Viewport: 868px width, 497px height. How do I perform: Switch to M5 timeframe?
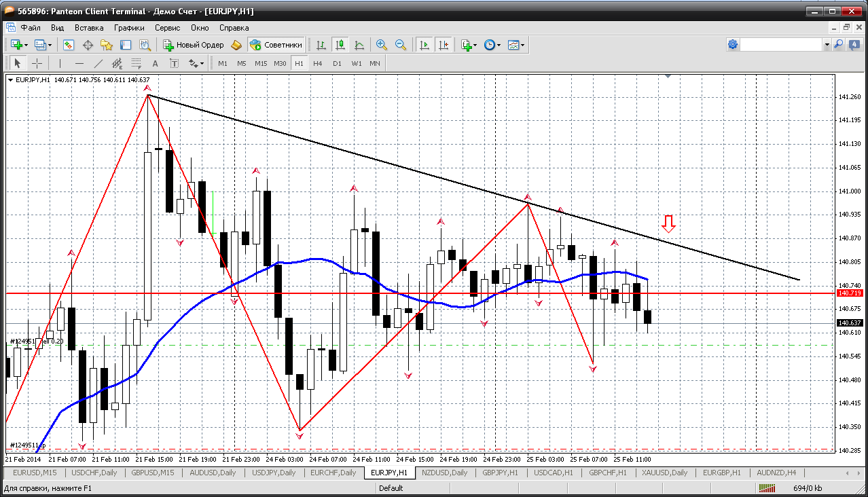point(242,63)
